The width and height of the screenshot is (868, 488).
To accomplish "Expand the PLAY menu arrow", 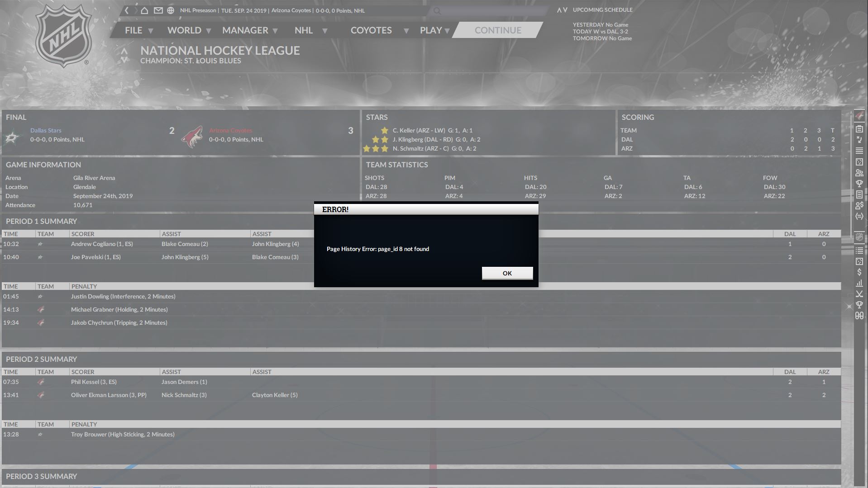I will pyautogui.click(x=447, y=31).
